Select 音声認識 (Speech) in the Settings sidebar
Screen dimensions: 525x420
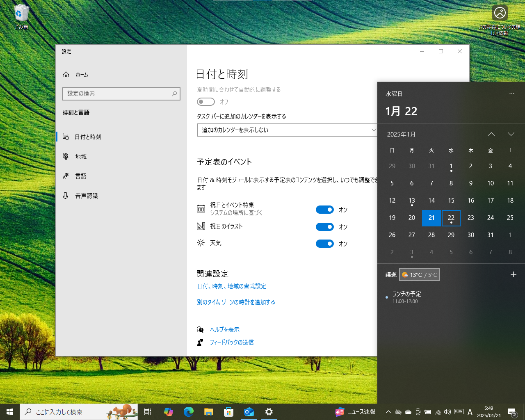[121, 196]
